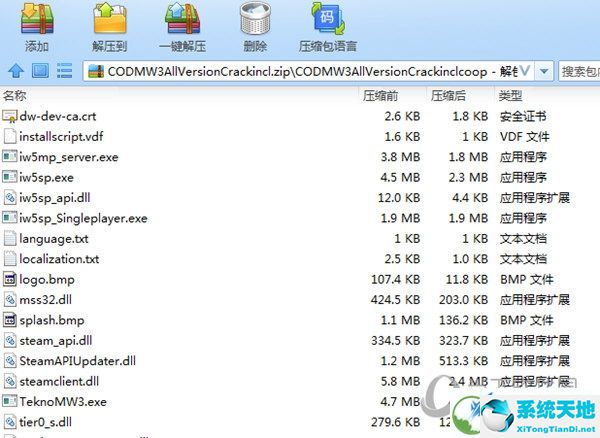Select the SteamAPIUpdater.dll icon
The height and width of the screenshot is (438, 600).
[10, 361]
